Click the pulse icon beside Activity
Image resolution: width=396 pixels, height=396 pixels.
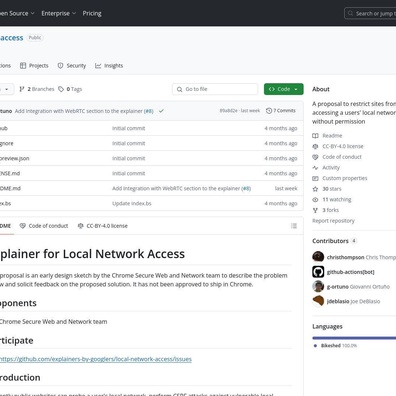315,168
